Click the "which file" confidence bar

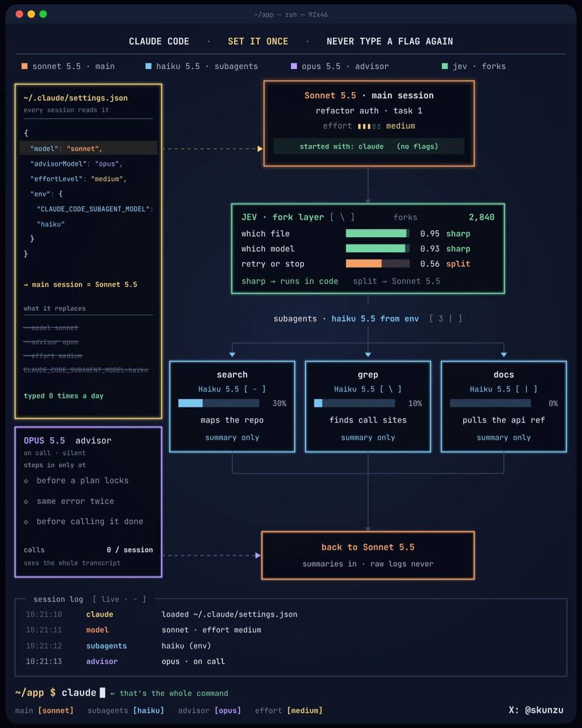(378, 234)
